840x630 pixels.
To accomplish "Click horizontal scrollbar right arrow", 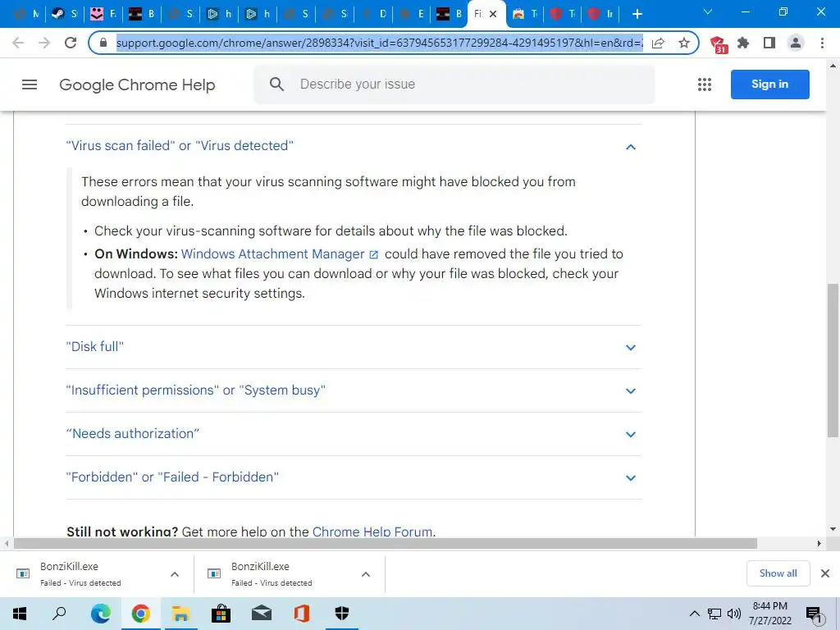I will pyautogui.click(x=819, y=543).
